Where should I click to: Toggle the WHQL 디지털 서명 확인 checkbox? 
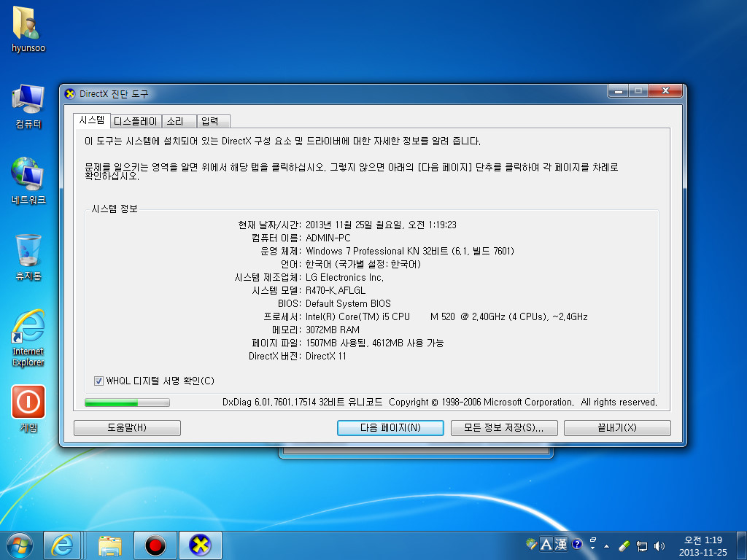[x=98, y=381]
